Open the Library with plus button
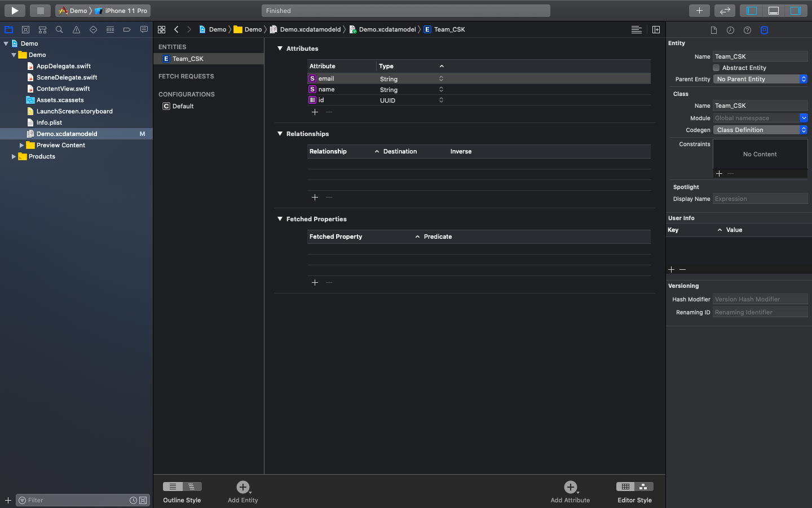The image size is (812, 508). pyautogui.click(x=699, y=10)
